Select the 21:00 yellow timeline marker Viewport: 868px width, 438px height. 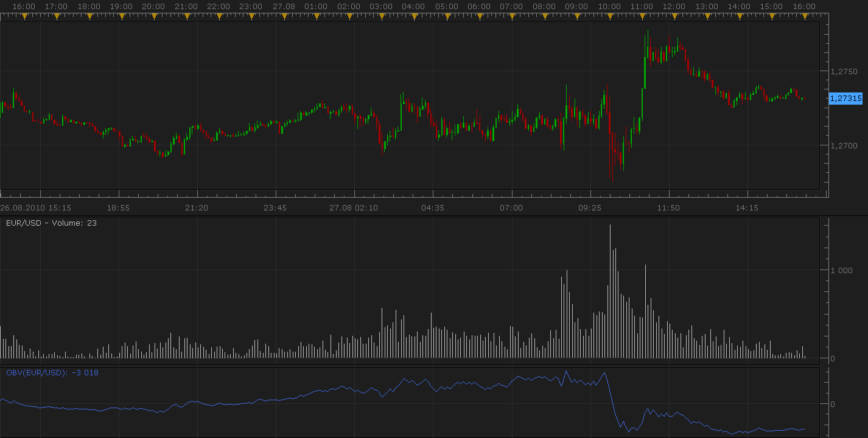pos(186,16)
